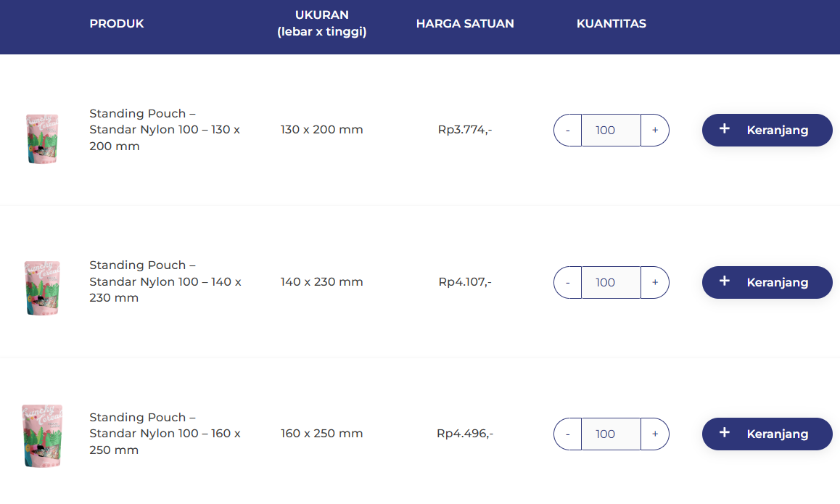Increase quantity for 130 x 200 mm pouch
Image resolution: width=840 pixels, height=504 pixels.
point(655,131)
